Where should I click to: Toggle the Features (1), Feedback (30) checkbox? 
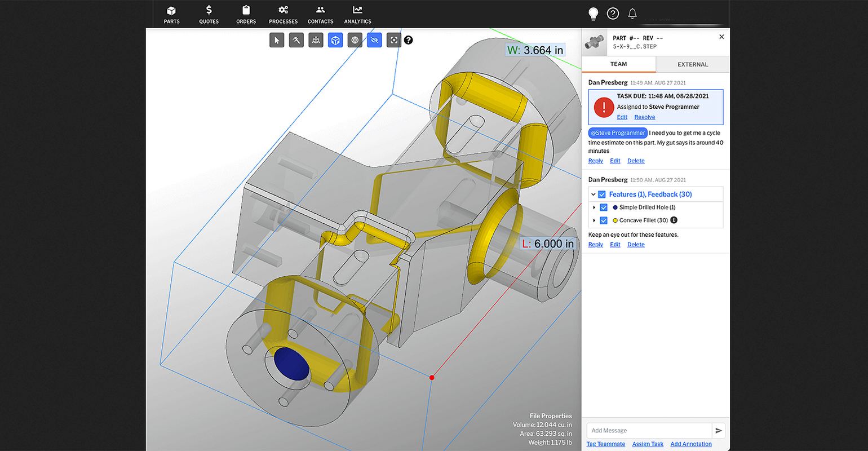602,194
